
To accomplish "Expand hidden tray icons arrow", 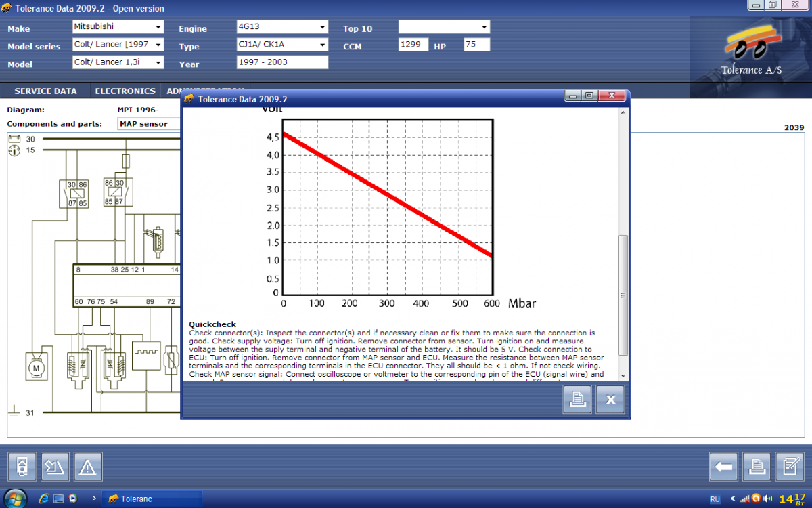I will pyautogui.click(x=731, y=499).
